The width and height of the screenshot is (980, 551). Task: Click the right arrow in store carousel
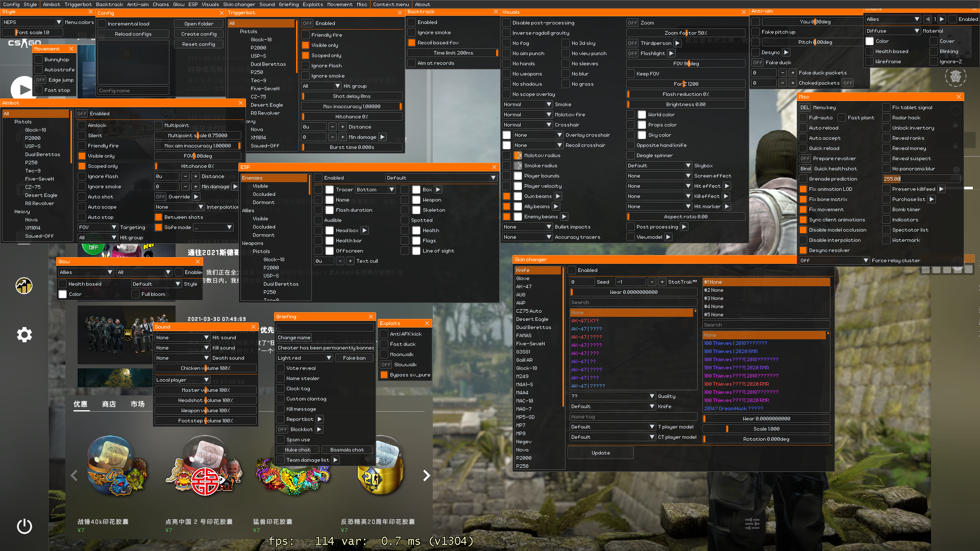pyautogui.click(x=426, y=475)
